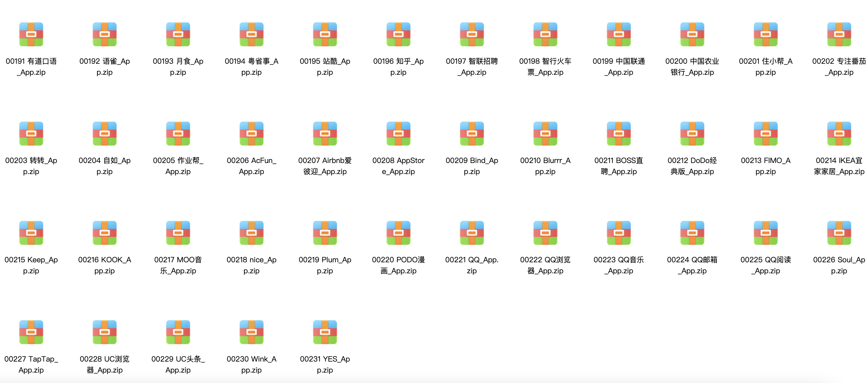This screenshot has height=383, width=868.
Task: Select the 00197 智联招聘 zip icon
Action: [472, 34]
